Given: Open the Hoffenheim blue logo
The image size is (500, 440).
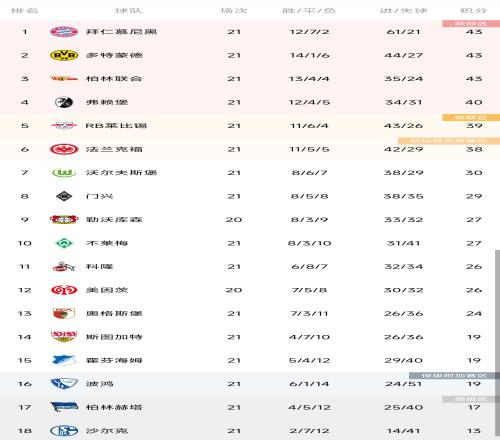Looking at the screenshot, I should (64, 360).
